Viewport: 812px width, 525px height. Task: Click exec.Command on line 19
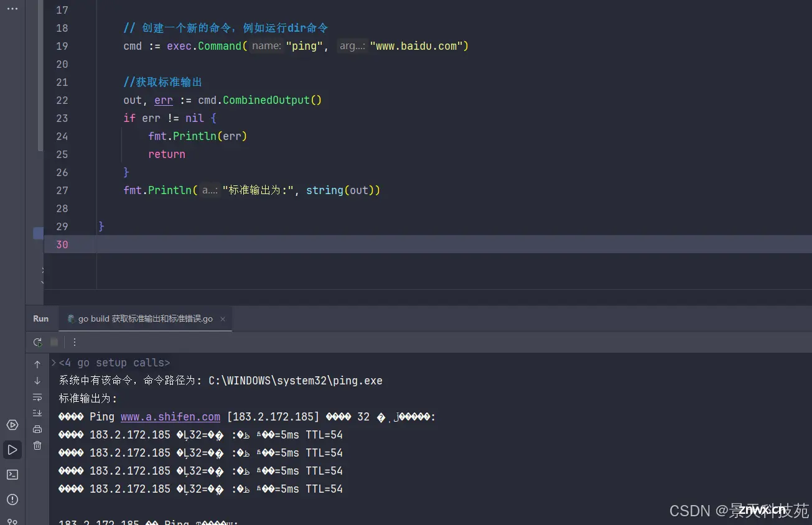pyautogui.click(x=204, y=46)
